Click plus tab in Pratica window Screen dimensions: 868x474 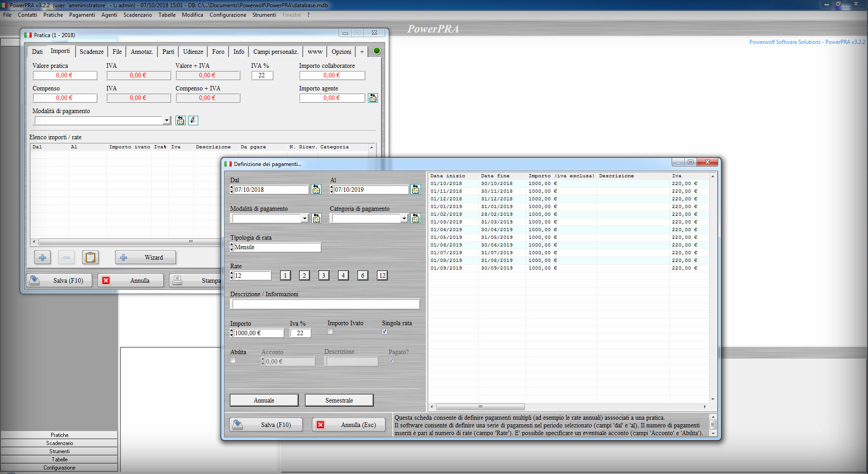[362, 52]
